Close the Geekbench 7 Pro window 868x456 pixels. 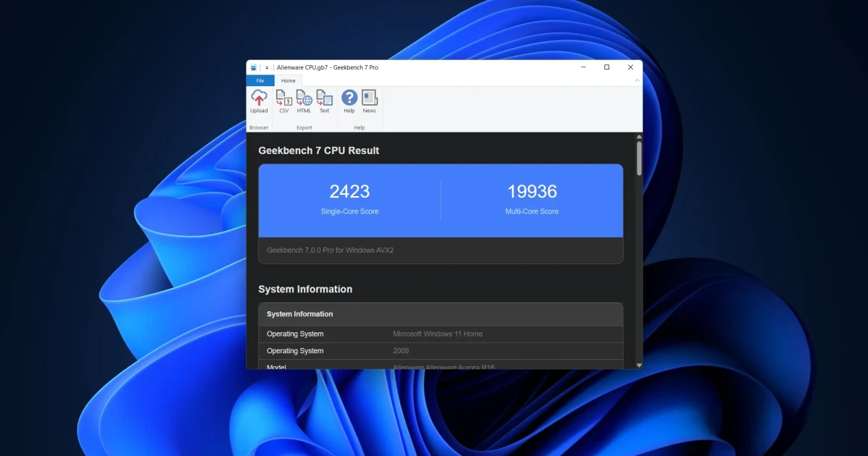631,67
